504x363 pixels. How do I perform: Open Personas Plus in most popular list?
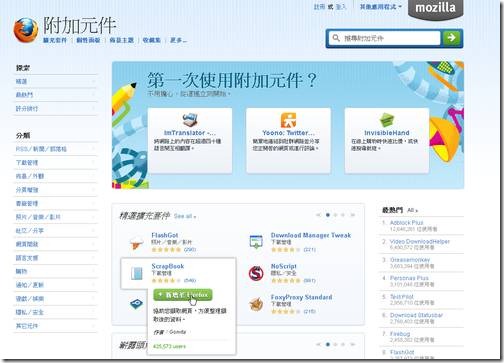coord(409,278)
